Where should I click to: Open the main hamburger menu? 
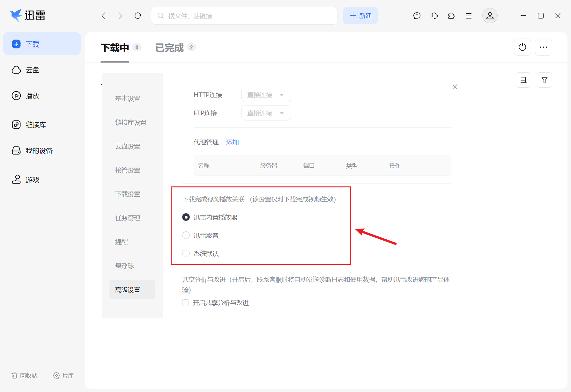tap(468, 16)
